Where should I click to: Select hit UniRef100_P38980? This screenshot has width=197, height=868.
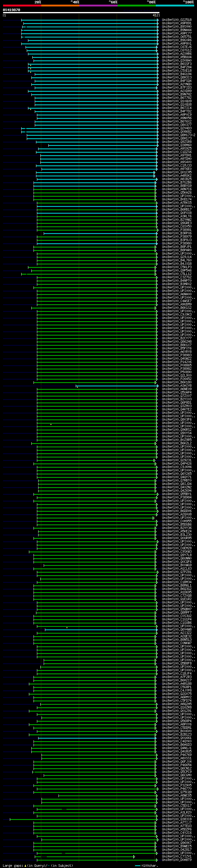click(x=177, y=243)
